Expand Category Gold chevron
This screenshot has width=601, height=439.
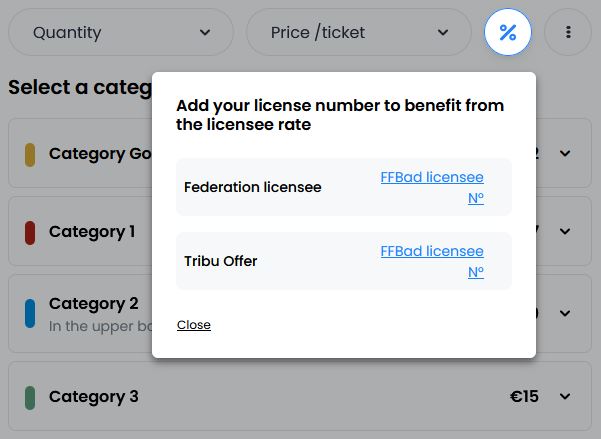click(565, 153)
